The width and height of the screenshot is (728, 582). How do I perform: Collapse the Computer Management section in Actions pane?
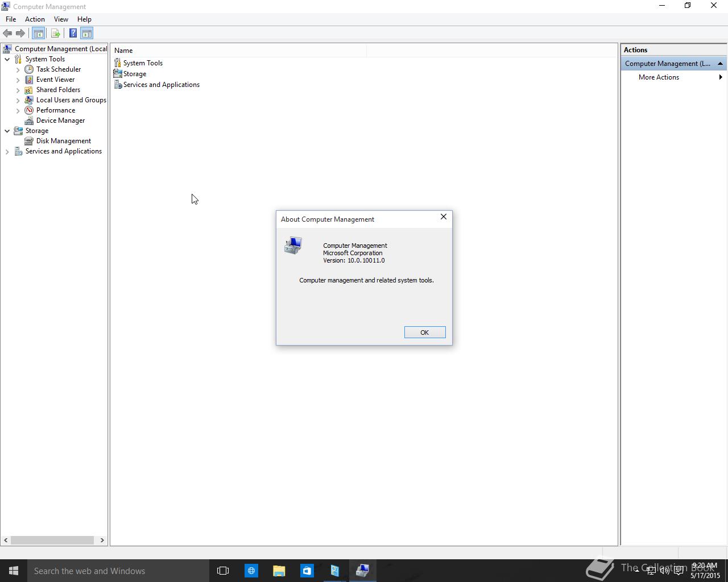coord(720,64)
